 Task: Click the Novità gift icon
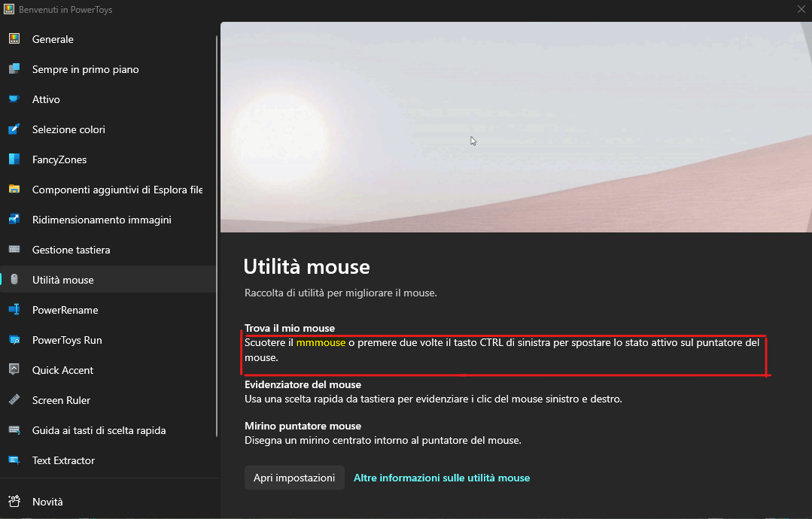click(x=14, y=501)
